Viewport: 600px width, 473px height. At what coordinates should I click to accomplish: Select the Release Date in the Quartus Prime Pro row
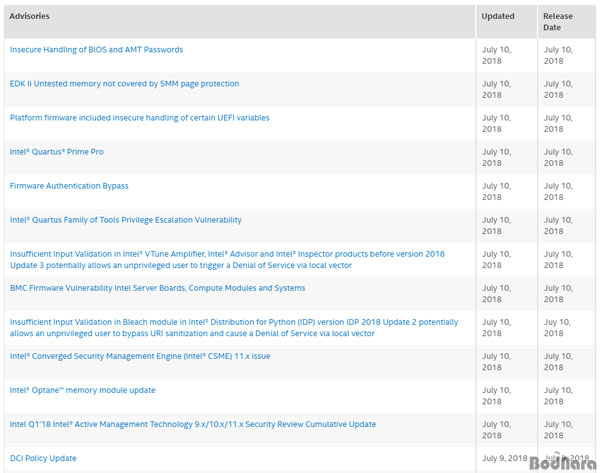[x=559, y=157]
